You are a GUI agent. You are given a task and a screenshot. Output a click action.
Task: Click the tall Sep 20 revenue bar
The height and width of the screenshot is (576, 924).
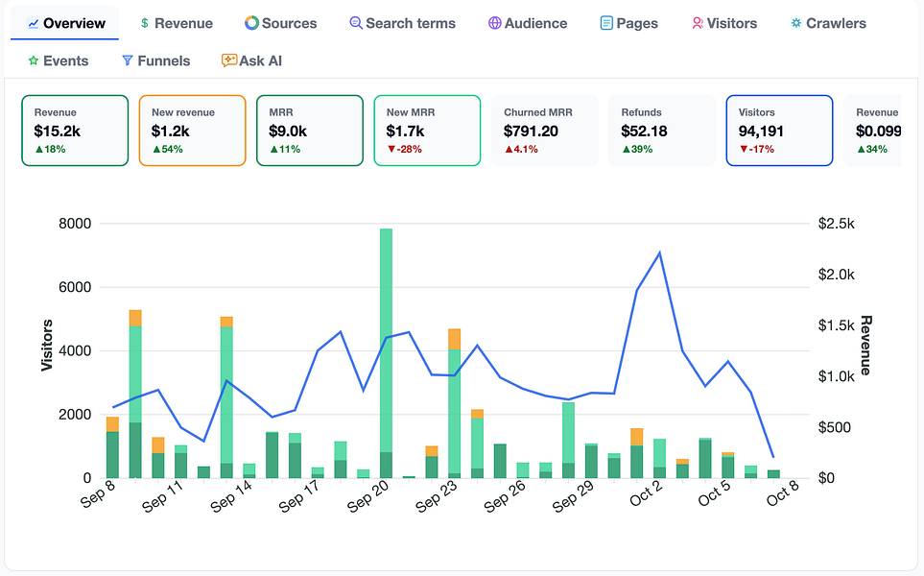[x=386, y=352]
